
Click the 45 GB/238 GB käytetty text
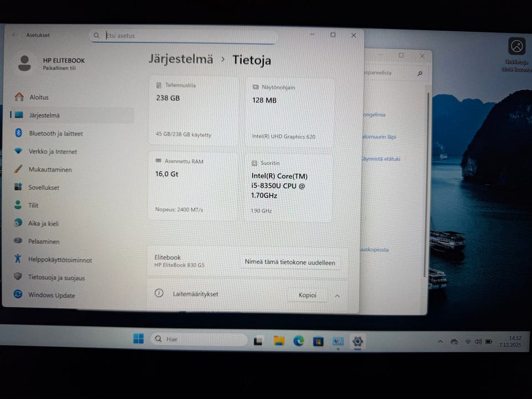pos(183,134)
